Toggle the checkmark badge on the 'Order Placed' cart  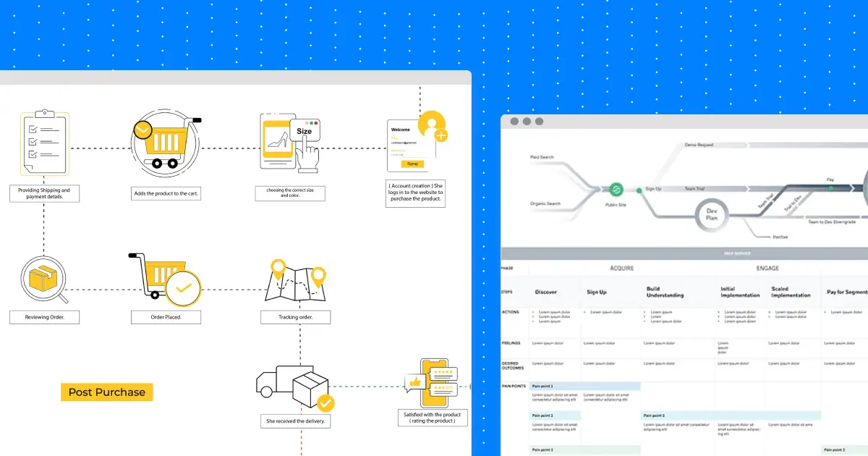pyautogui.click(x=184, y=287)
